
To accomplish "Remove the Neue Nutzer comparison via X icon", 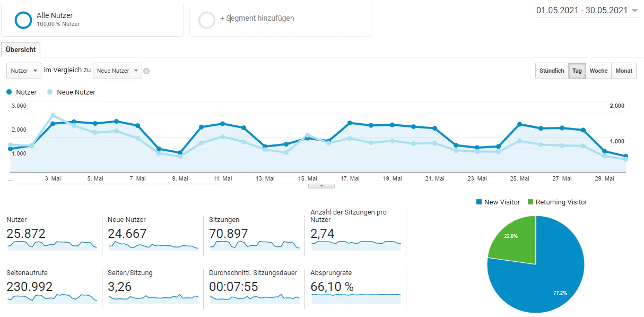I will tap(147, 71).
